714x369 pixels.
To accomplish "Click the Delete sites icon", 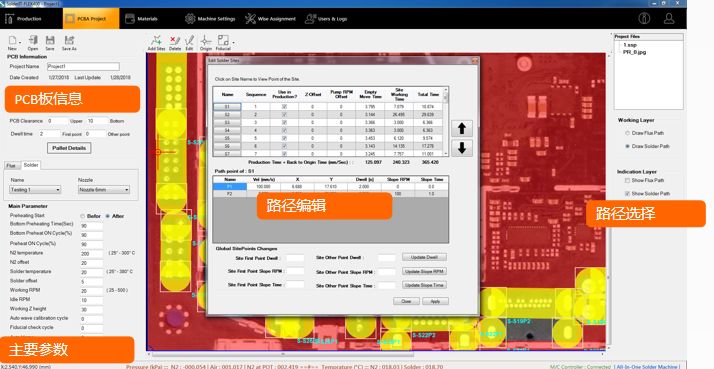I will (175, 40).
